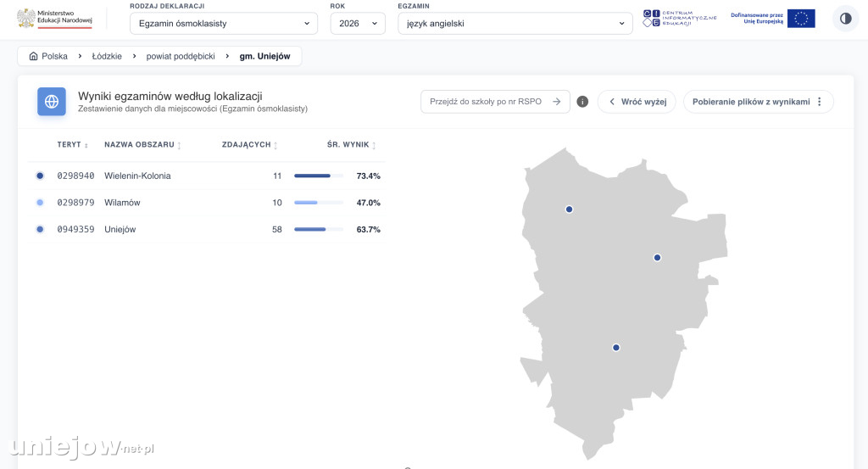Click the 47.0% result bar
868x469 pixels.
(319, 203)
